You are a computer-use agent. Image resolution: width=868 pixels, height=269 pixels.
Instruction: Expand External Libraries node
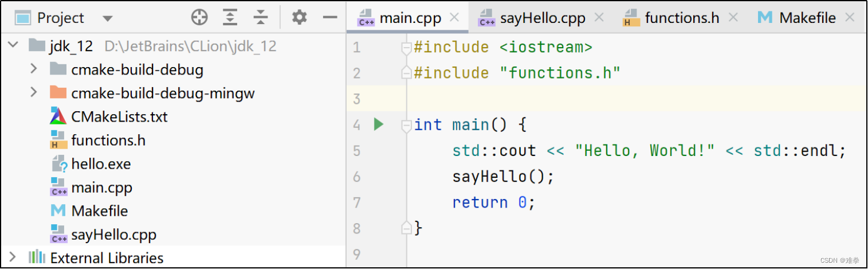click(13, 257)
